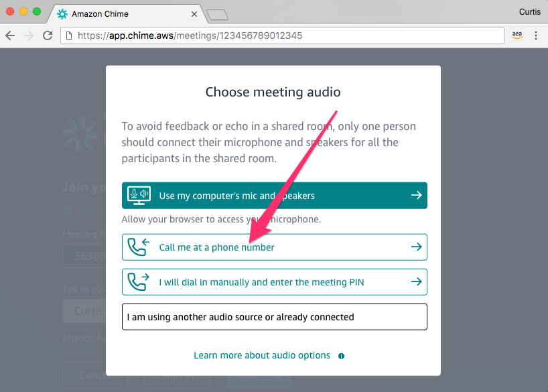Open the aea browser extension
The width and height of the screenshot is (548, 392).
tap(517, 35)
